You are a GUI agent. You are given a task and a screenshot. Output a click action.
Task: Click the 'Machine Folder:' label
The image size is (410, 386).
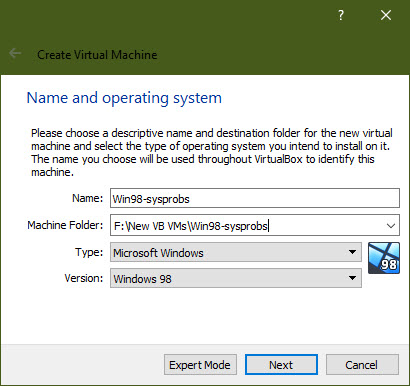[65, 225]
